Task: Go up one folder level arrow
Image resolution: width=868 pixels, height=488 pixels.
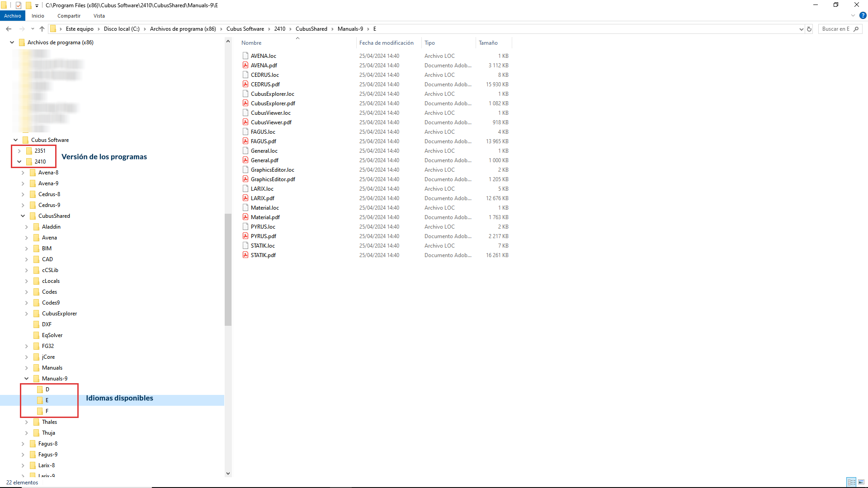Action: point(42,29)
